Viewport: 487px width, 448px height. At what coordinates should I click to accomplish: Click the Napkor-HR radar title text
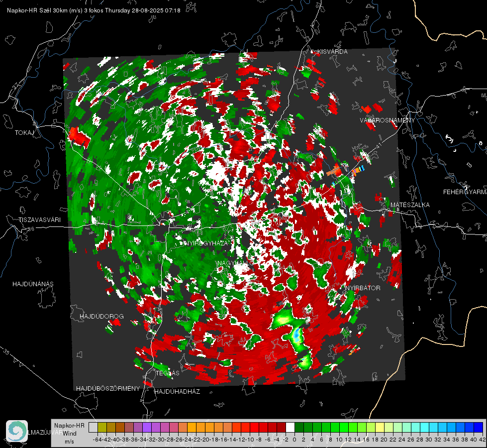[94, 10]
